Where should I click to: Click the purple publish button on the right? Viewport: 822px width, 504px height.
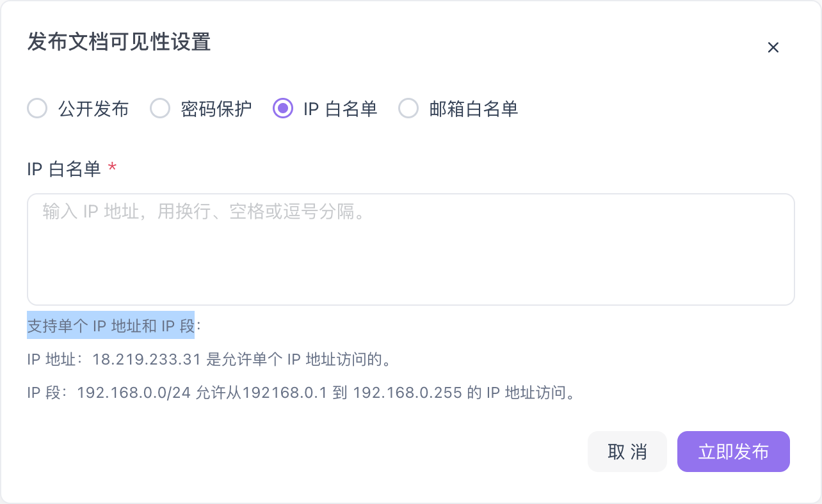tap(733, 451)
